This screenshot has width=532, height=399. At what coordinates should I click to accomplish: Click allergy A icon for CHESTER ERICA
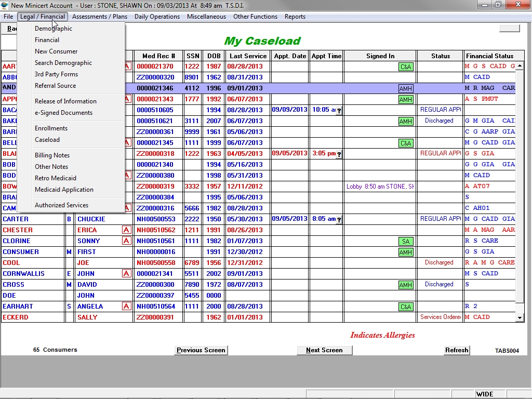[x=126, y=230]
